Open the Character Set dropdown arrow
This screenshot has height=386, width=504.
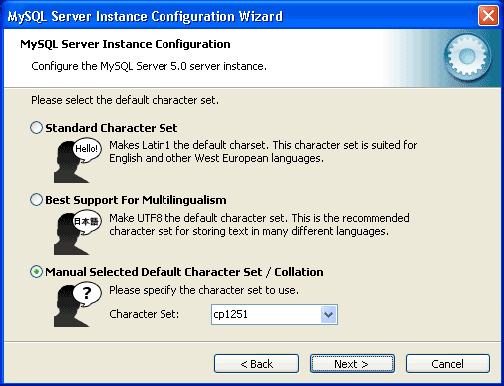point(328,314)
